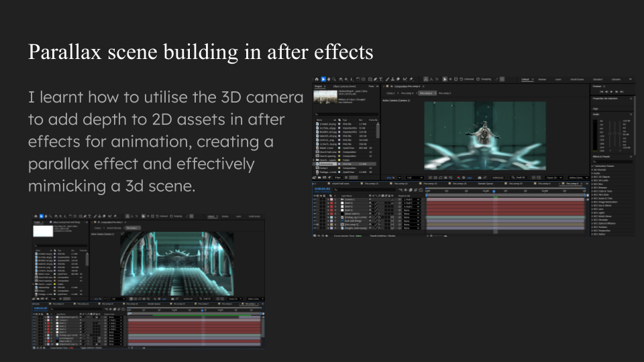Hide Camera 1 layer in church-hall timeline

34,320
